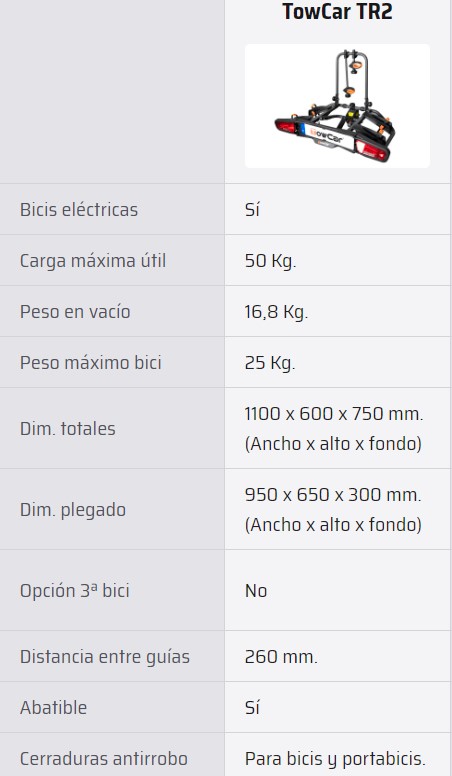Select the Para bicis y portabicis text
452x776 pixels.
(335, 759)
